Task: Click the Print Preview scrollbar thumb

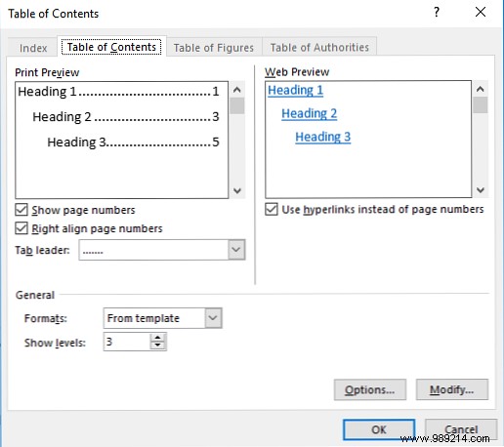Action: [x=237, y=106]
